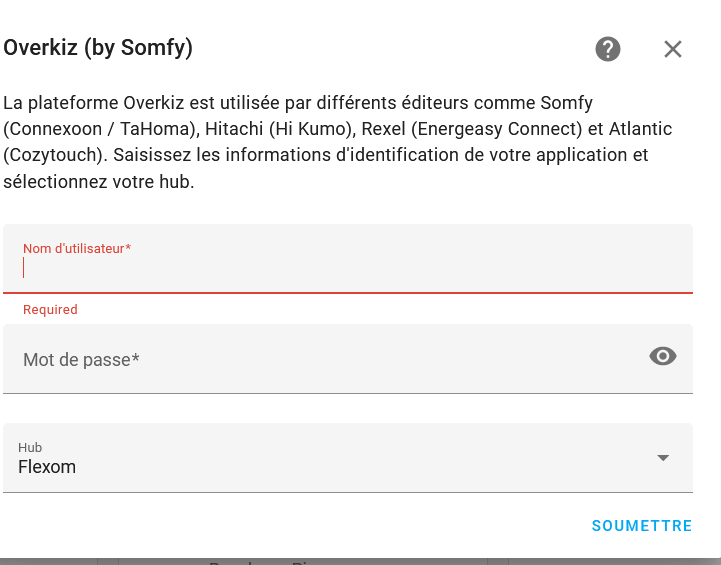The height and width of the screenshot is (565, 721).
Task: Close the Overkiz dialog with X
Action: [x=673, y=49]
